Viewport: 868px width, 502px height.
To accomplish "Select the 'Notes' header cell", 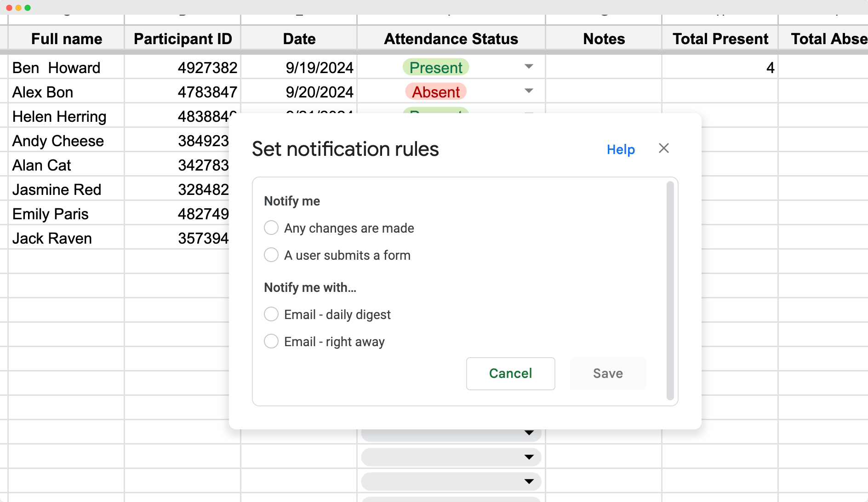I will click(604, 39).
